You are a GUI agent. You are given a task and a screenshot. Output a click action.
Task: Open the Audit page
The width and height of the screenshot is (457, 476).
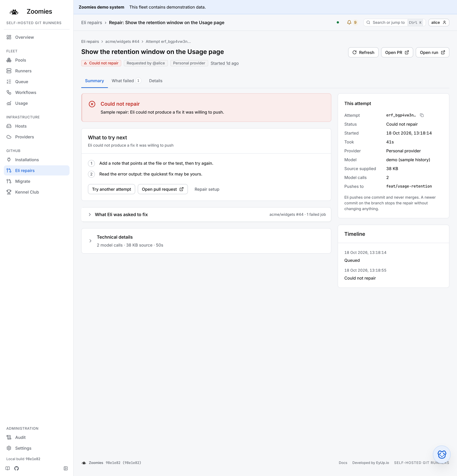pos(37,437)
